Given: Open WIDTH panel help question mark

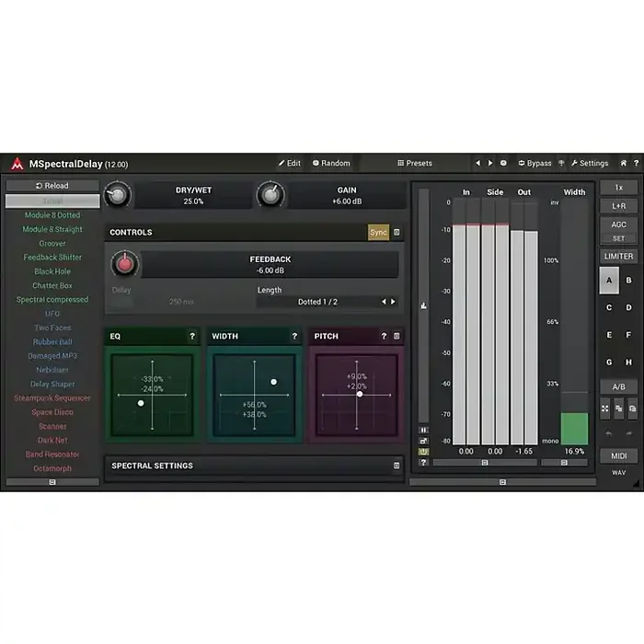Looking at the screenshot, I should [x=294, y=336].
